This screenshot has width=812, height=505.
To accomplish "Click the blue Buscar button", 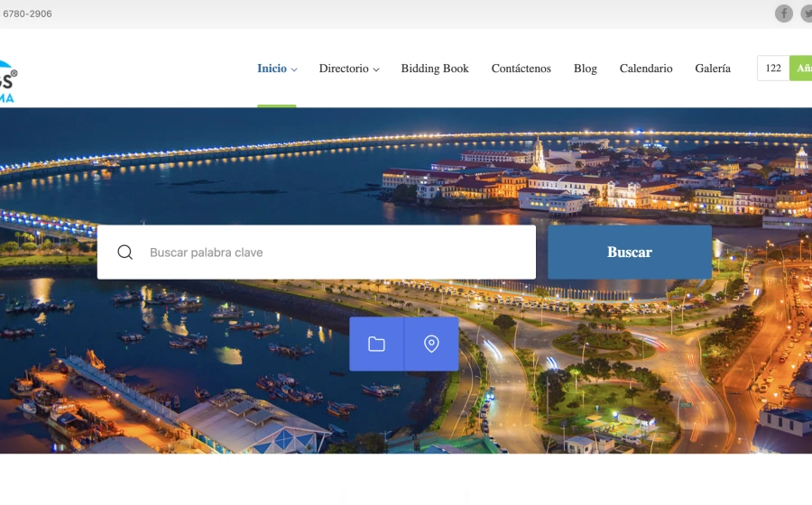I will (x=630, y=252).
